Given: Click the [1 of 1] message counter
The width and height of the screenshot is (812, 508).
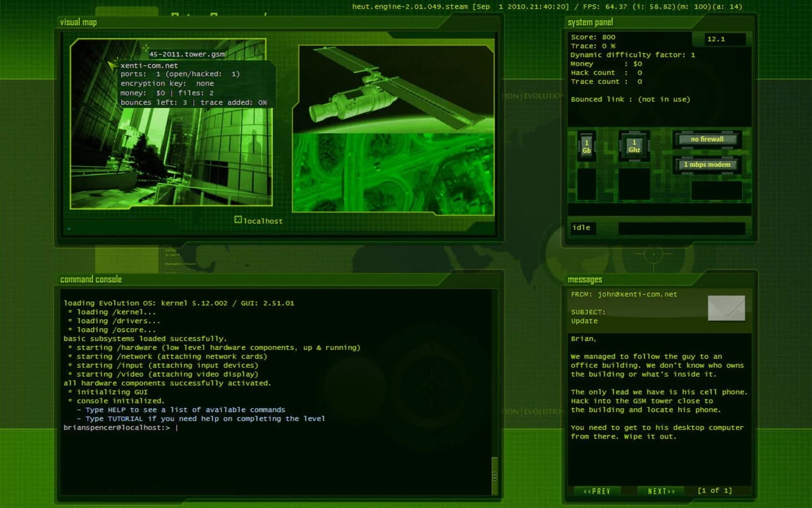Looking at the screenshot, I should 714,491.
